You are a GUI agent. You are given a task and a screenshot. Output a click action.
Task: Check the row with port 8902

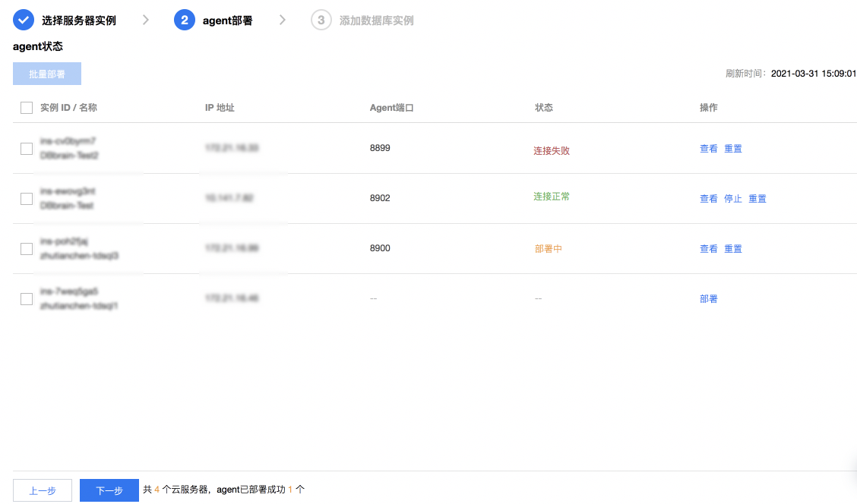pos(27,199)
